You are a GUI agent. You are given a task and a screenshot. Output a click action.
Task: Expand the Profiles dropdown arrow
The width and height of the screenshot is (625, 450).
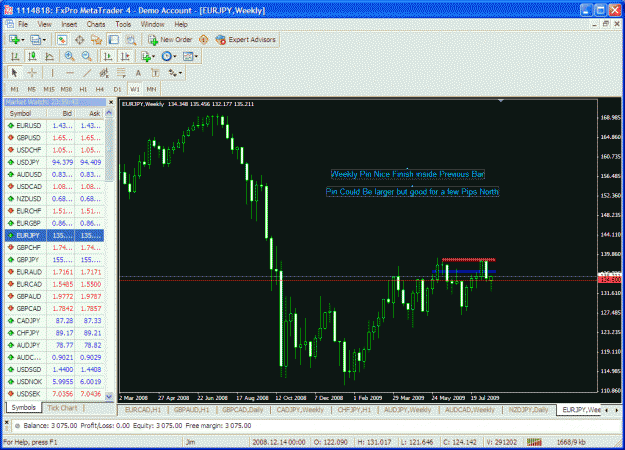tap(44, 40)
